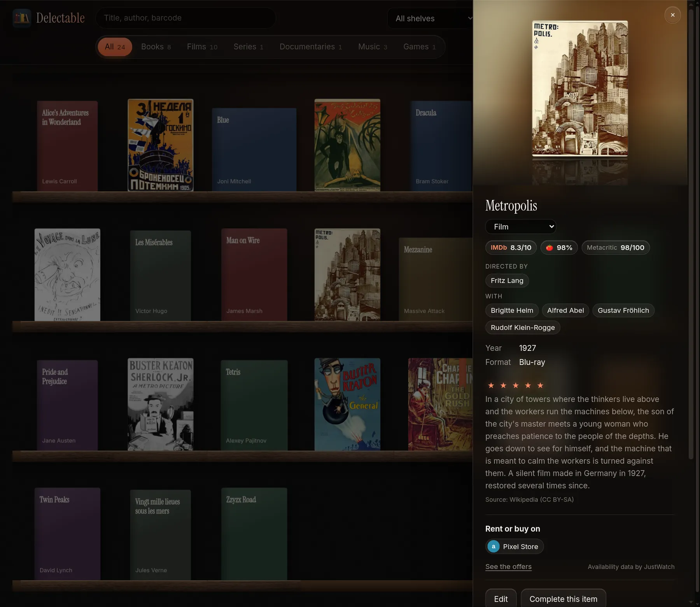Switch to the Games filter tab
This screenshot has height=607, width=700.
[419, 47]
